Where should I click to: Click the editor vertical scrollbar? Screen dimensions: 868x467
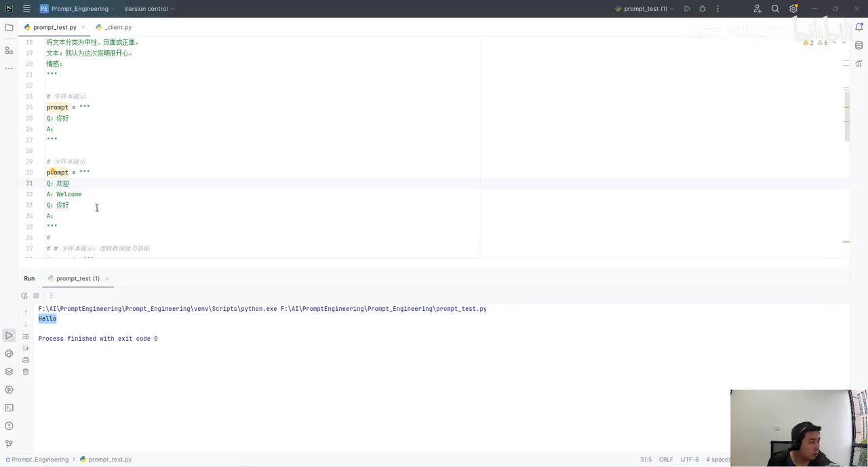pos(847,115)
